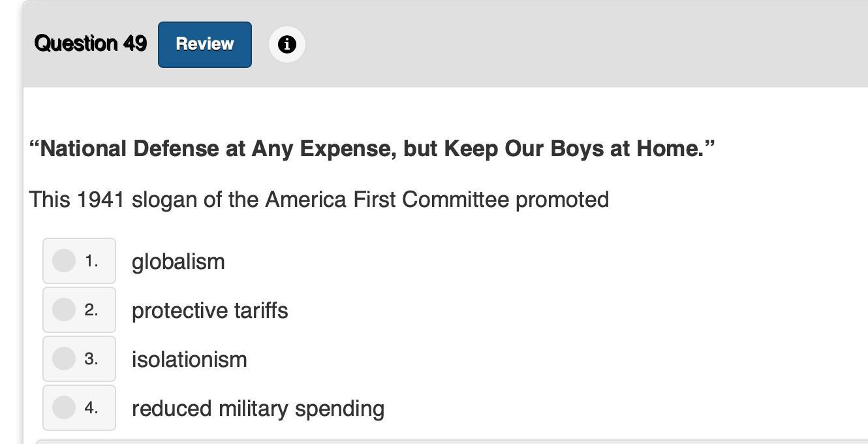Select radio button for option 3
This screenshot has width=868, height=444.
[64, 358]
